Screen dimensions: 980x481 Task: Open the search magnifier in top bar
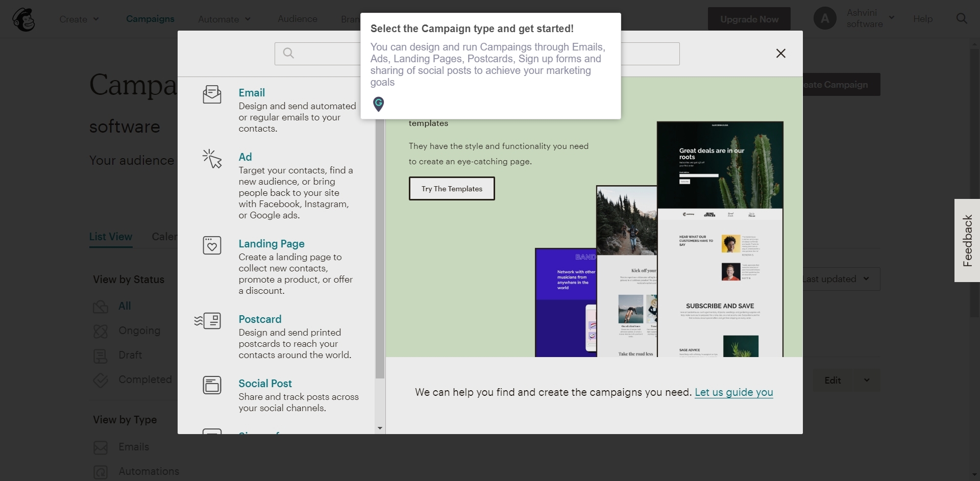click(962, 19)
